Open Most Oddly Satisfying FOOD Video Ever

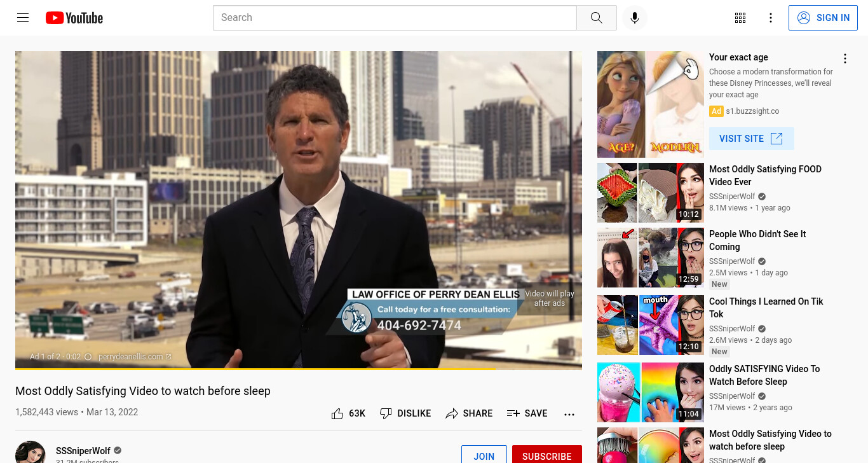click(765, 176)
